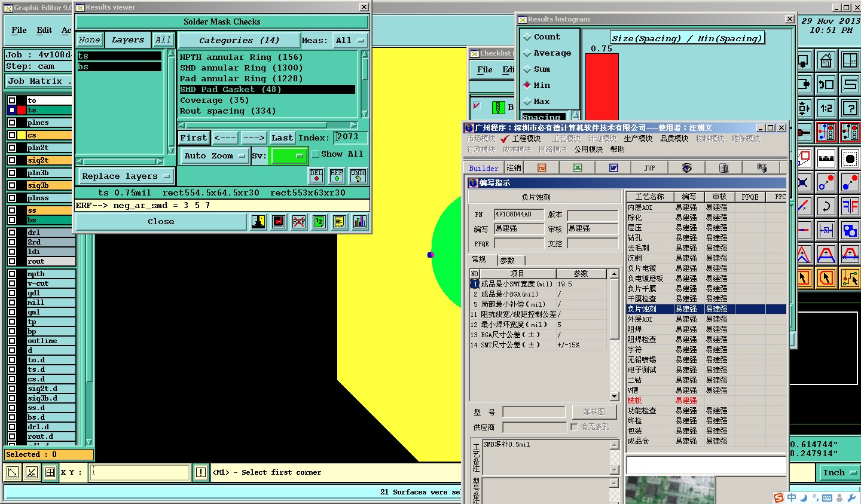Open the results histogram bar chart icon
Viewport: 861px width, 504px height.
tap(360, 222)
